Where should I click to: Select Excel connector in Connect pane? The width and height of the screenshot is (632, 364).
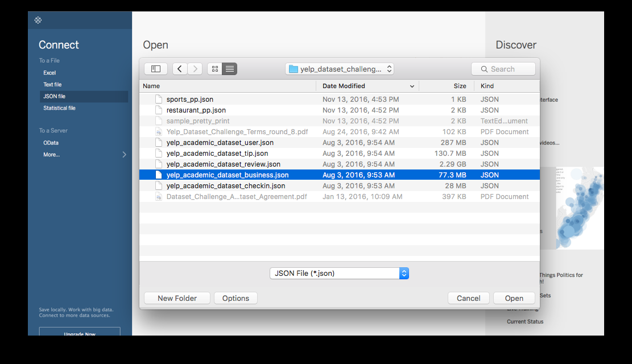[49, 73]
